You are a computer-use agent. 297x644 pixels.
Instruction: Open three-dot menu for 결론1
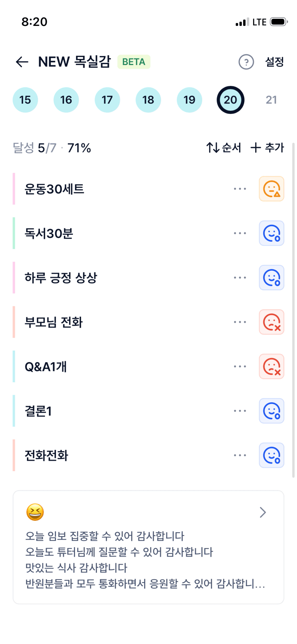(240, 411)
